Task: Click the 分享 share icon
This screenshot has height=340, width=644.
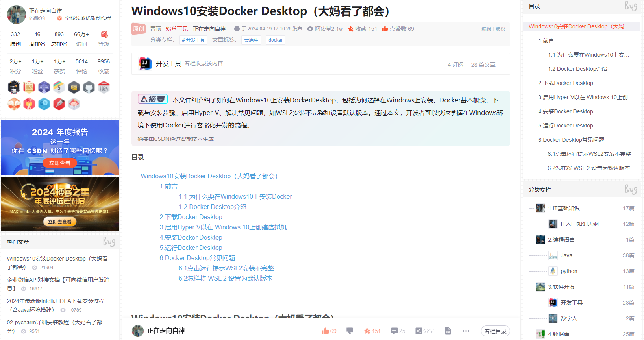Action: pos(419,331)
